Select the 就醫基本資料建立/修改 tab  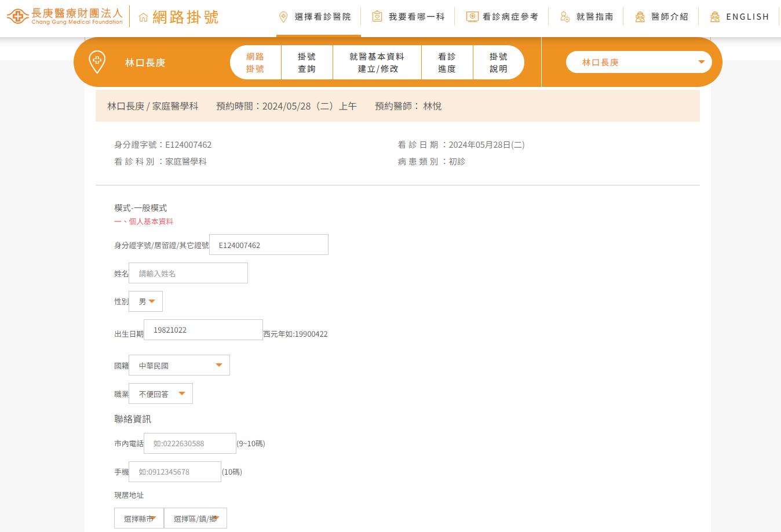click(x=377, y=63)
